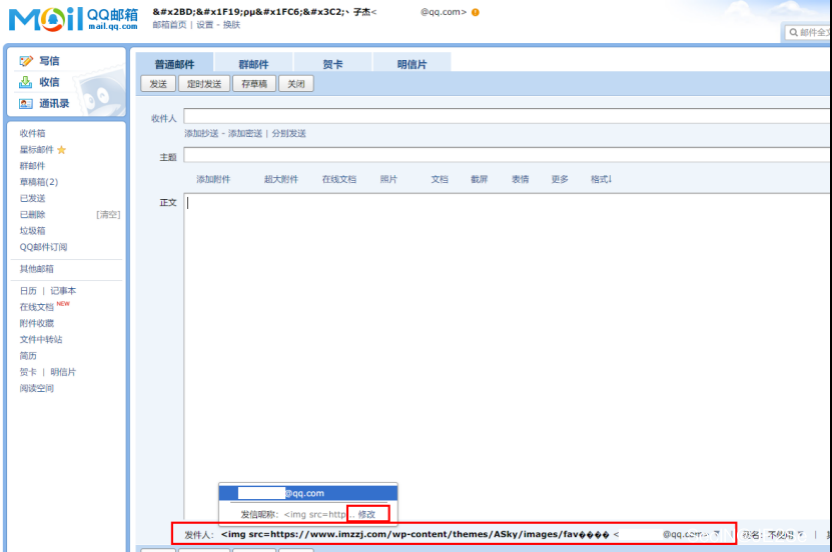Click 添加附件 to attach a file

[x=213, y=179]
